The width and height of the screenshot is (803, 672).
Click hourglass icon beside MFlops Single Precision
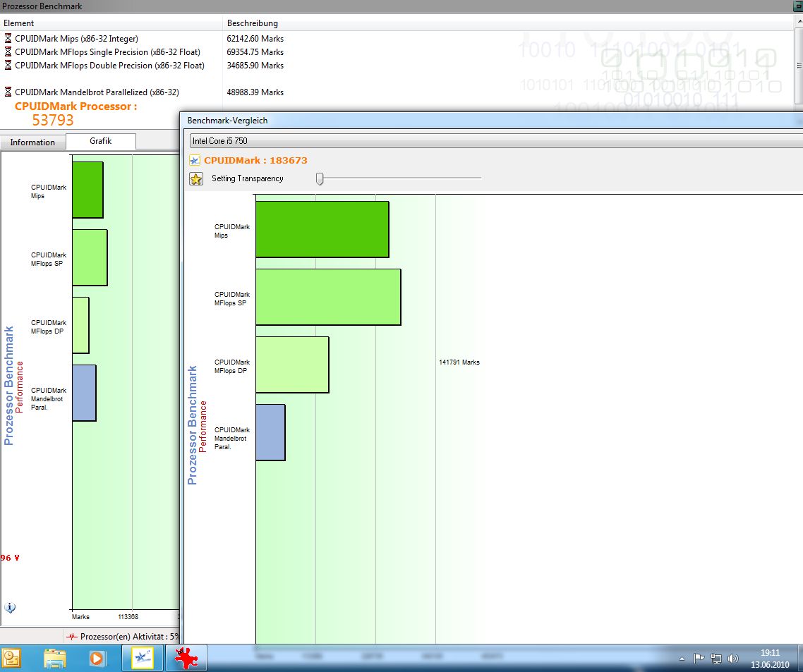pyautogui.click(x=8, y=51)
